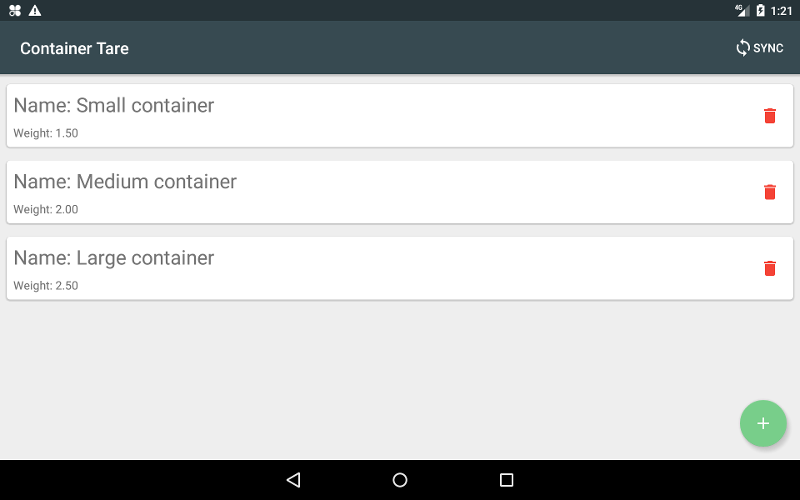Open the Medium container card
800x500 pixels.
tap(399, 192)
